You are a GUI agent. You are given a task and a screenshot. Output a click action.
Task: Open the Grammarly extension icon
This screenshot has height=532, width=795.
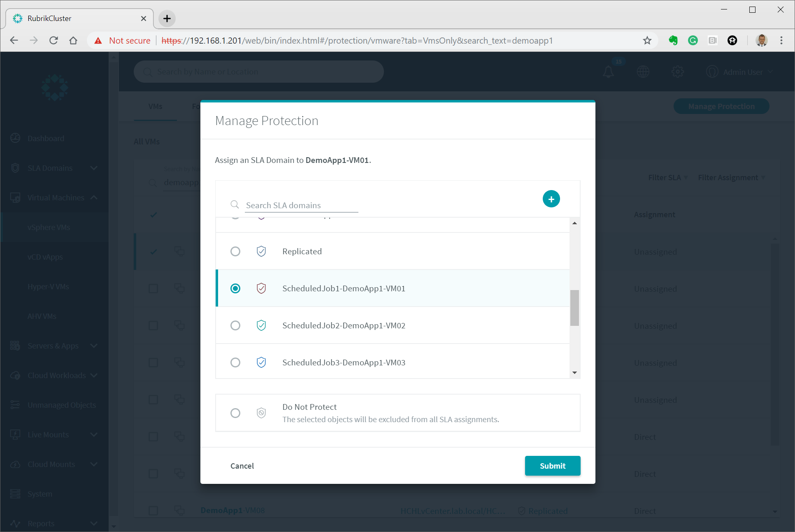click(693, 40)
